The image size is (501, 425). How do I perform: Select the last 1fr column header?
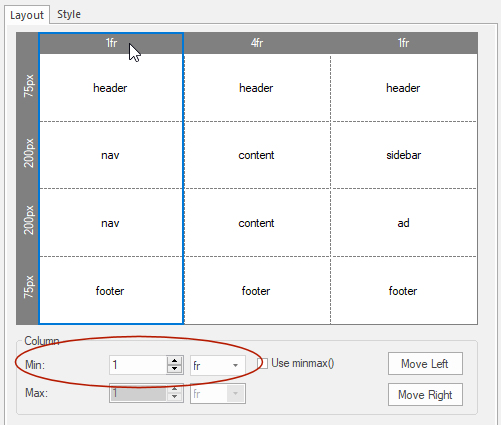(x=404, y=43)
